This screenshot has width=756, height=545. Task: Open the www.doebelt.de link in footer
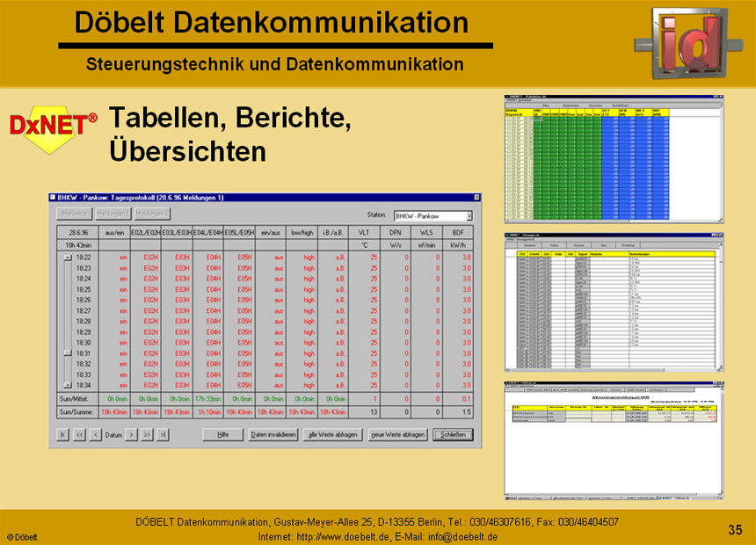tap(343, 537)
